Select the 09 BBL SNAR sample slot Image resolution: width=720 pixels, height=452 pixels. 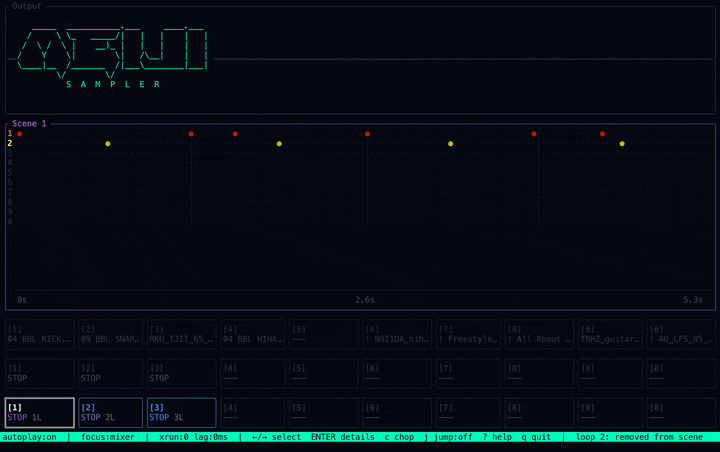click(x=110, y=334)
